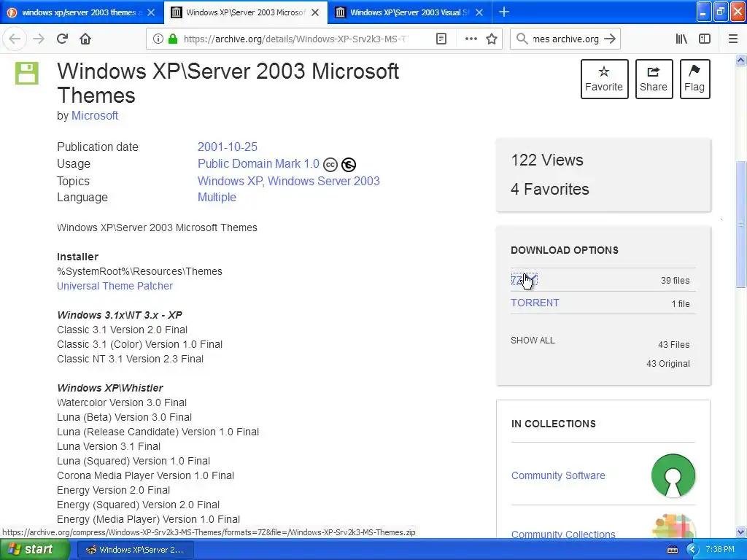Open the Windows Start menu
Image resolution: width=747 pixels, height=560 pixels.
[x=35, y=550]
